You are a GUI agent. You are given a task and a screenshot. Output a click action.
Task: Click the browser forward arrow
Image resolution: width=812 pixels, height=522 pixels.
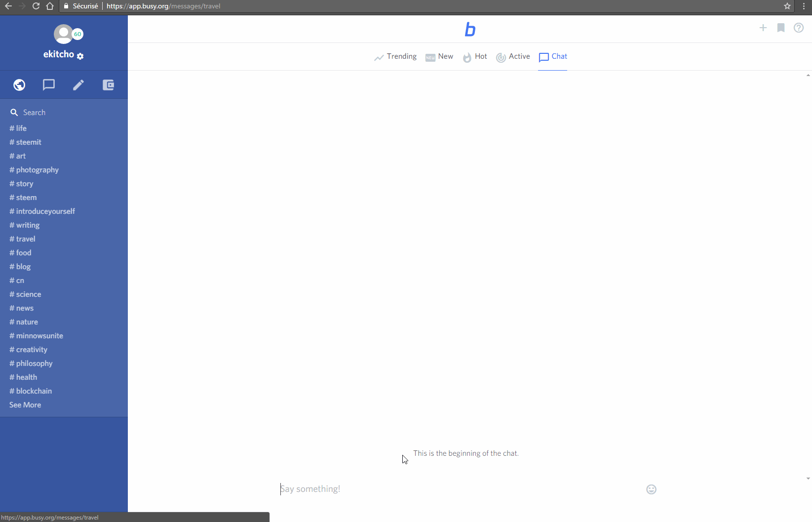[22, 6]
